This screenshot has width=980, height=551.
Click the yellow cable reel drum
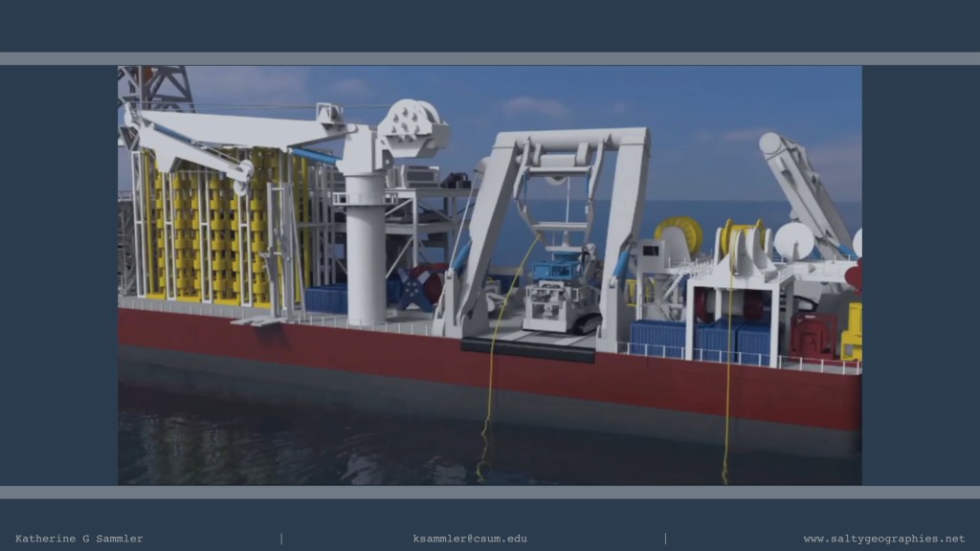(679, 233)
